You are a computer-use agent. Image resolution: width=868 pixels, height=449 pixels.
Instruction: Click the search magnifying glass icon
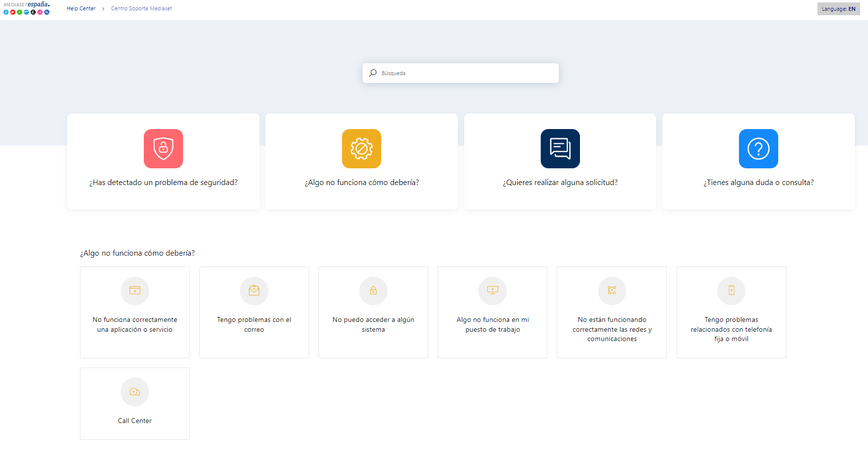tap(373, 73)
